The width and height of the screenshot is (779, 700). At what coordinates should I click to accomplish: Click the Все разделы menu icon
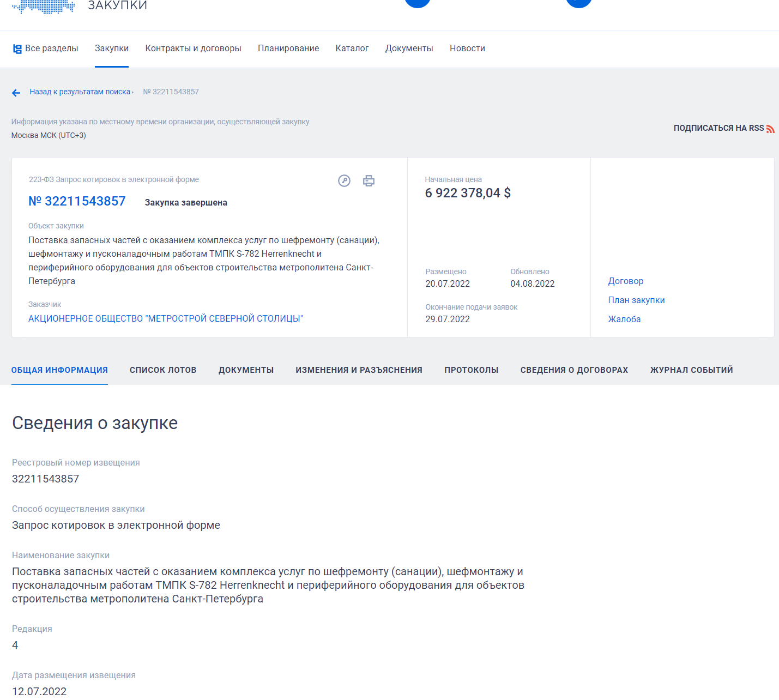[17, 49]
